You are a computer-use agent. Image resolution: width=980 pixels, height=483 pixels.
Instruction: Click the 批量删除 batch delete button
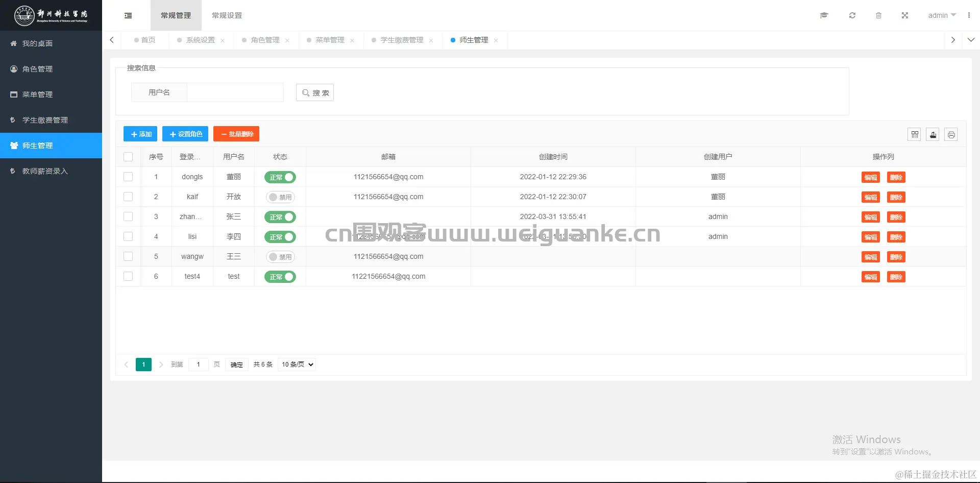[236, 134]
